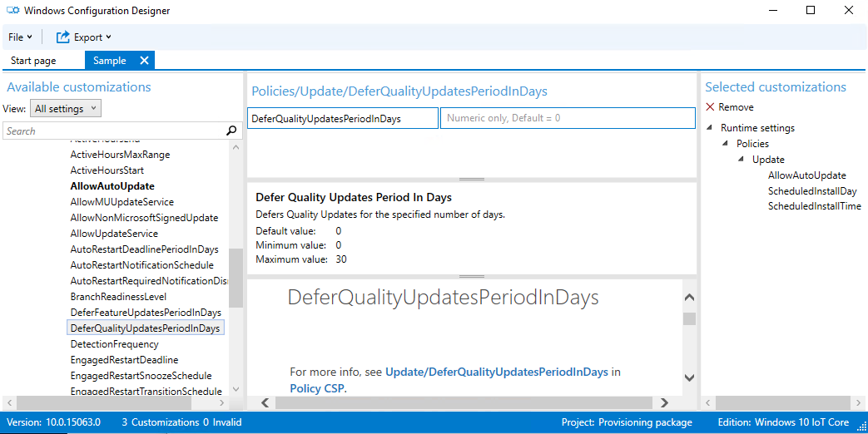Screen dimensions: 868x434
Task: Click the Version 10.0.15063.0 status text
Action: point(54,422)
